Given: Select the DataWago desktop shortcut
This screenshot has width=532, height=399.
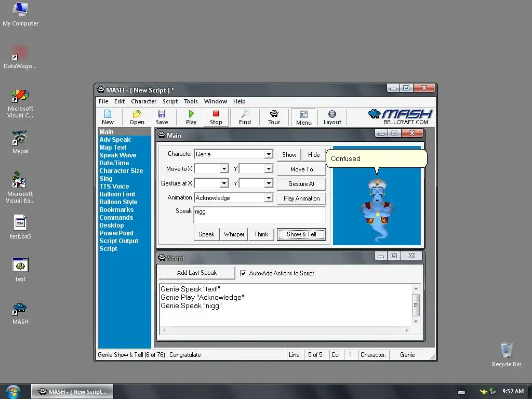Looking at the screenshot, I should pyautogui.click(x=20, y=57).
